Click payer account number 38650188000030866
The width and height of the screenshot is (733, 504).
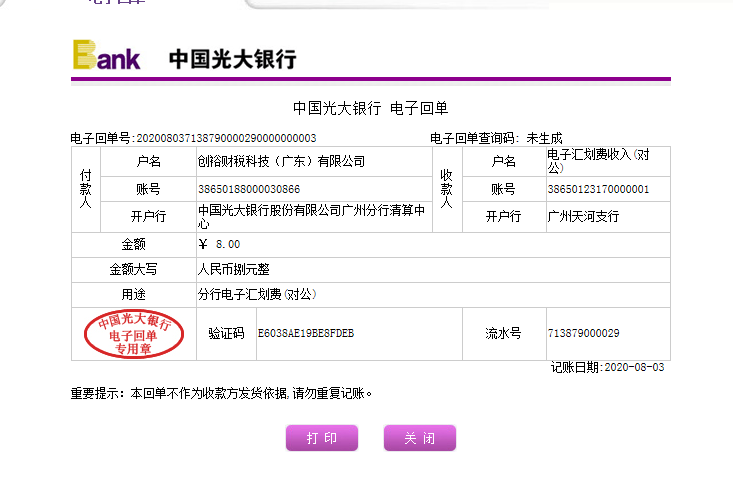pyautogui.click(x=249, y=188)
